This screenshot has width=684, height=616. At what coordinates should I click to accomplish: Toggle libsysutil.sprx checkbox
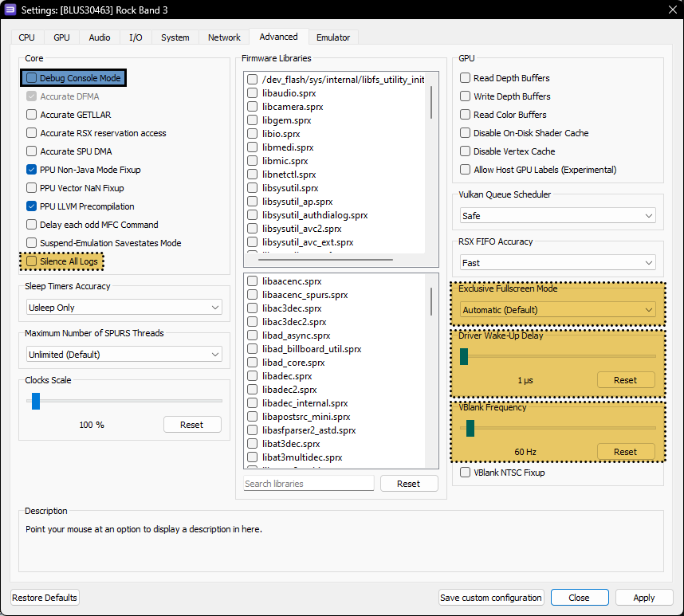tap(252, 188)
